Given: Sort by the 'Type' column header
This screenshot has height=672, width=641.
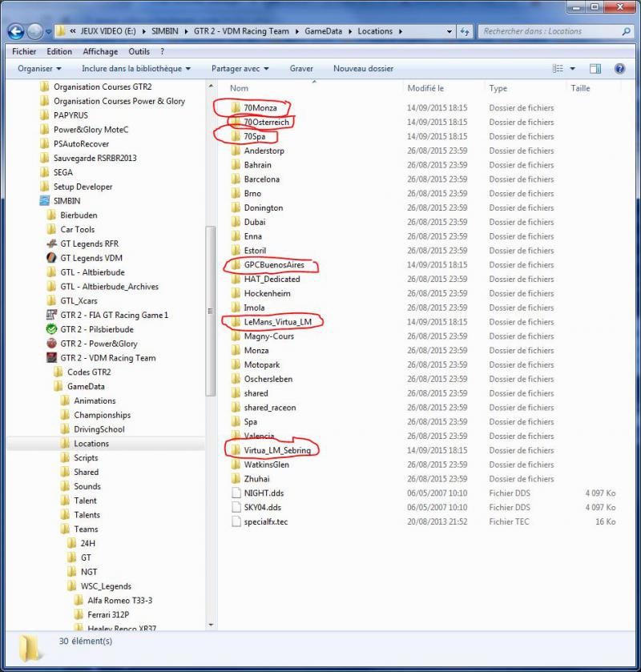Looking at the screenshot, I should [498, 88].
